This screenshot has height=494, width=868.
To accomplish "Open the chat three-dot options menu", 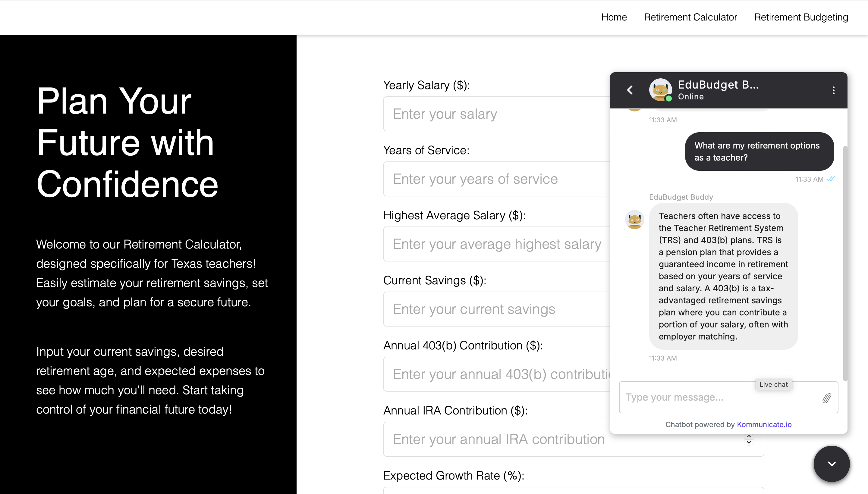I will (x=833, y=90).
